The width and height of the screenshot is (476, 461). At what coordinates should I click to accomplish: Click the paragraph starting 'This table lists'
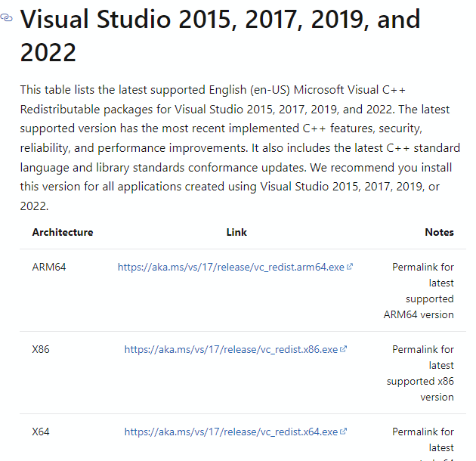pos(240,148)
